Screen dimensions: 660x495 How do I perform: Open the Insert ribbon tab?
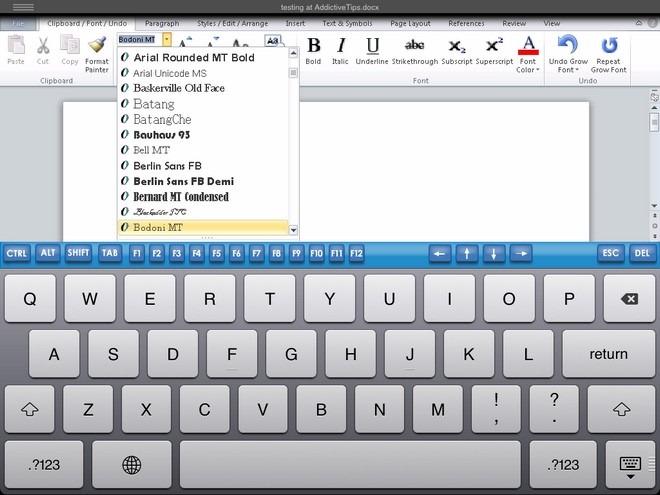[295, 22]
